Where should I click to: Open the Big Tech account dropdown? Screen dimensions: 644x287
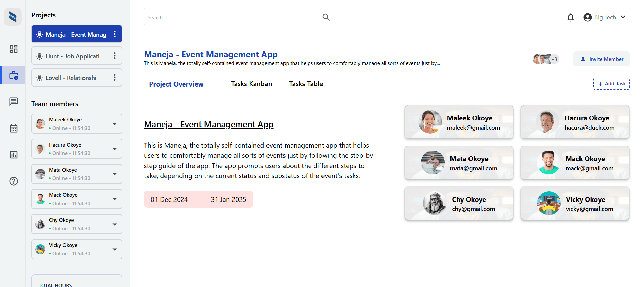[605, 17]
